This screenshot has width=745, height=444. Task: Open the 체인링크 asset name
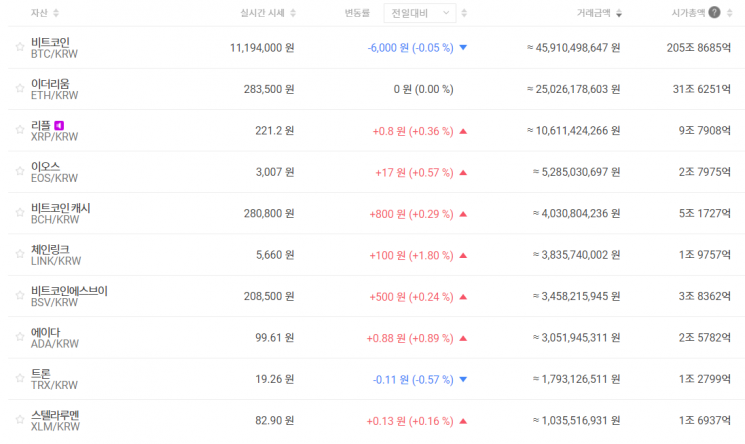[50, 249]
